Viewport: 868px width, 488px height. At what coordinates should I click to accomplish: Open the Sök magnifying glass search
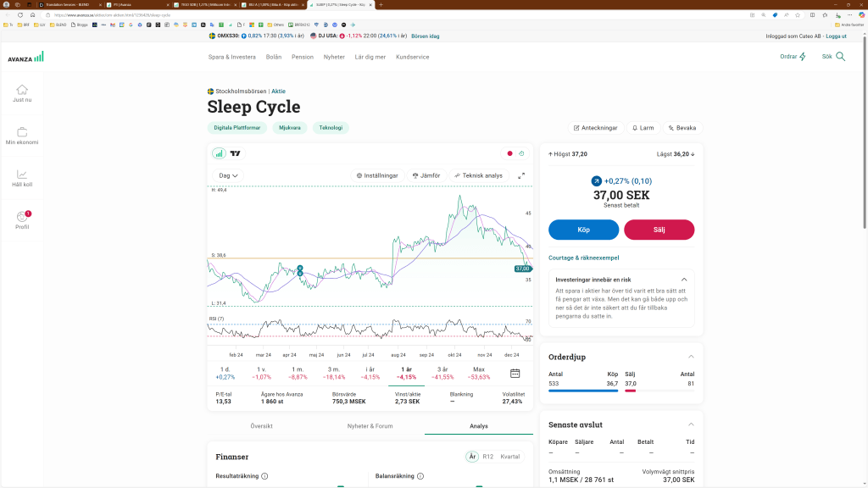[x=840, y=57]
